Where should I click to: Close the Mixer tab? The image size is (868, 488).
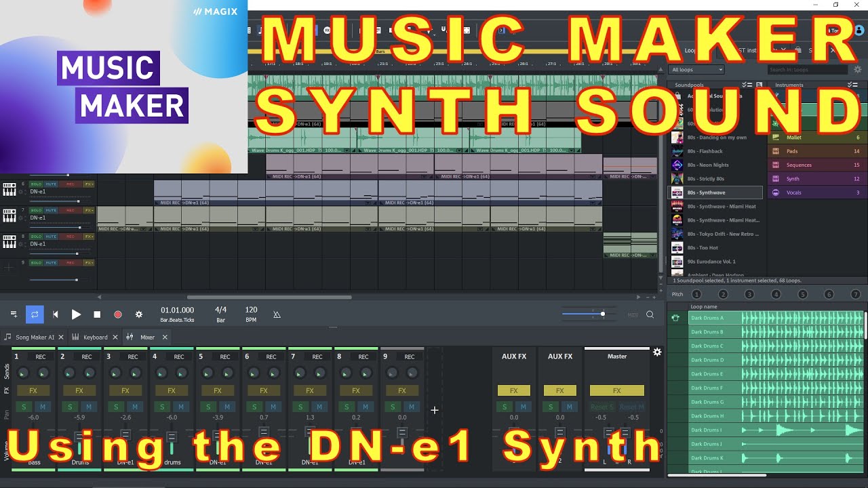point(164,337)
